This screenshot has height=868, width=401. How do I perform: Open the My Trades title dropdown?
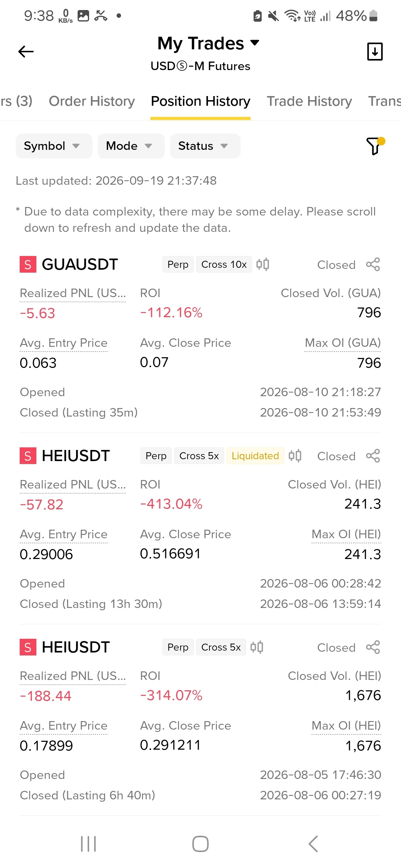[208, 43]
